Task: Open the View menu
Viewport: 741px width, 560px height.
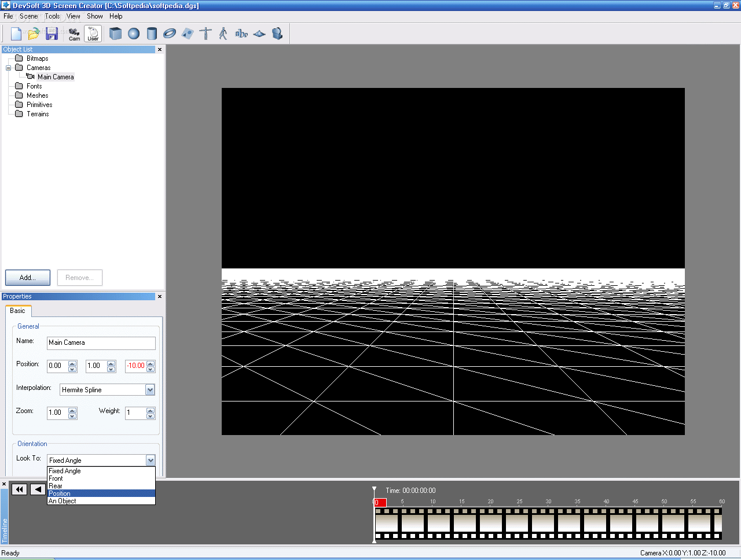Action: coord(74,16)
